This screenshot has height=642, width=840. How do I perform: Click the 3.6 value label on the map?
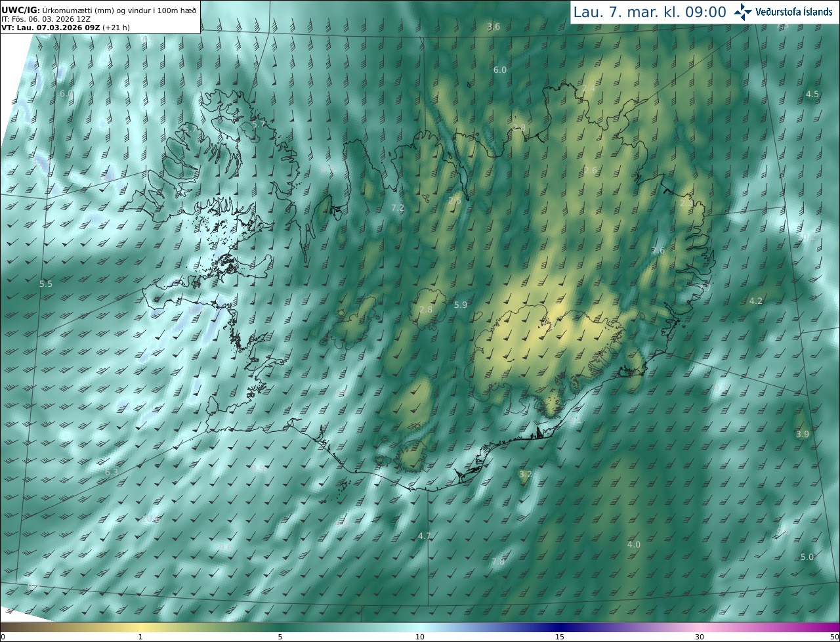pos(493,26)
